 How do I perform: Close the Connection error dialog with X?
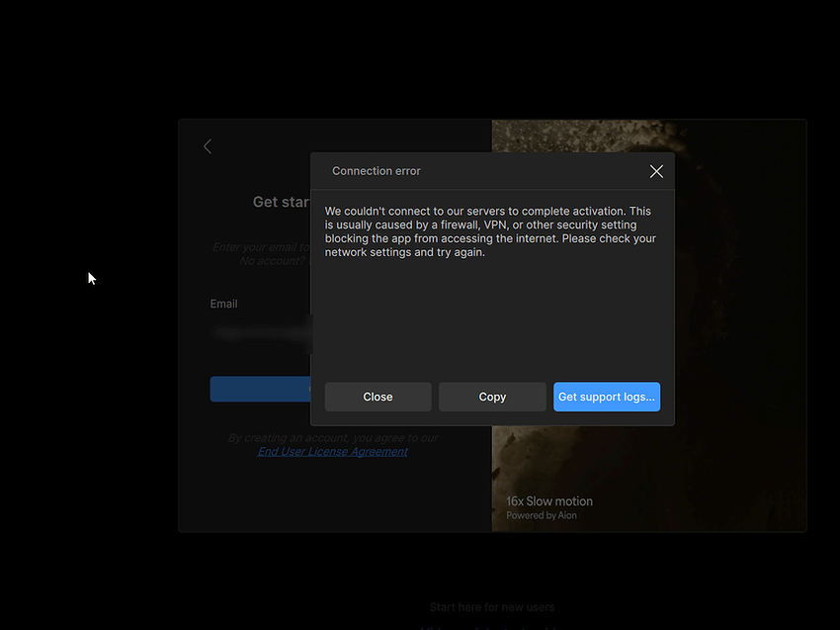656,171
